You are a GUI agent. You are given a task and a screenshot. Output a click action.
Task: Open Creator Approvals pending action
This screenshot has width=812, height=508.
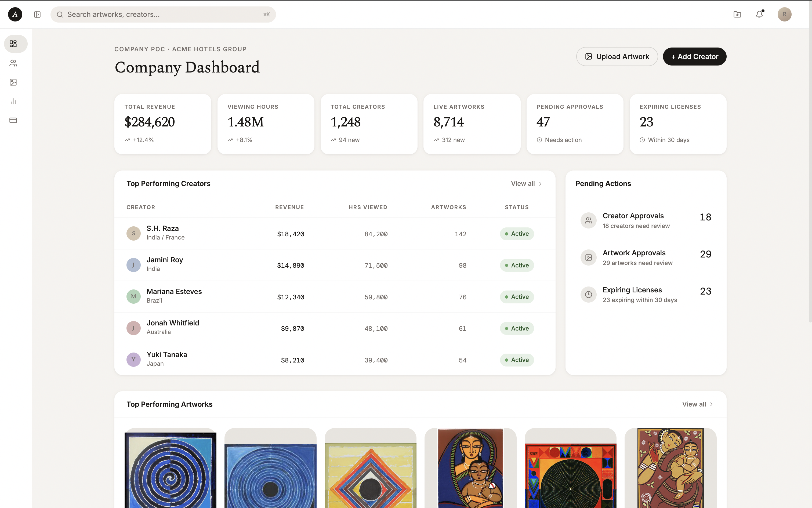pos(646,220)
